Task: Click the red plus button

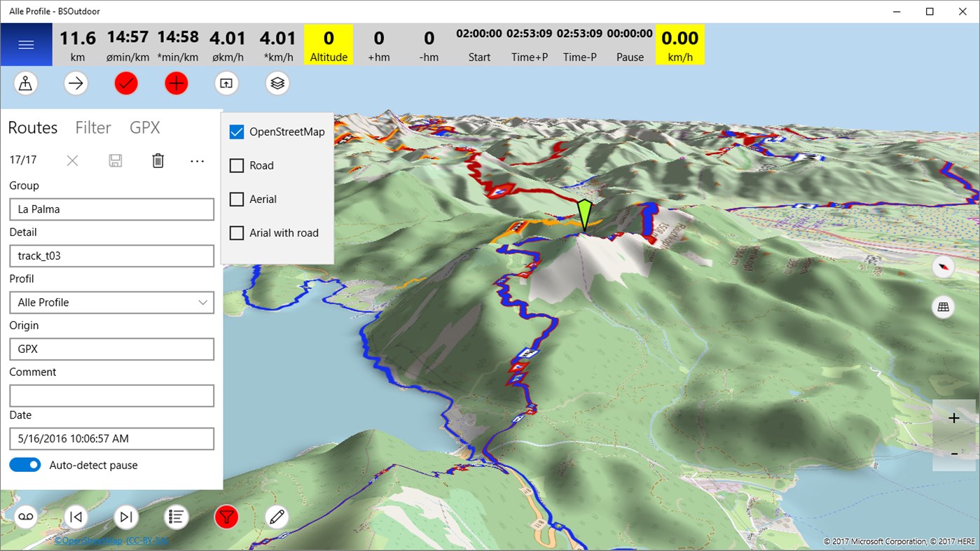Action: 177,83
